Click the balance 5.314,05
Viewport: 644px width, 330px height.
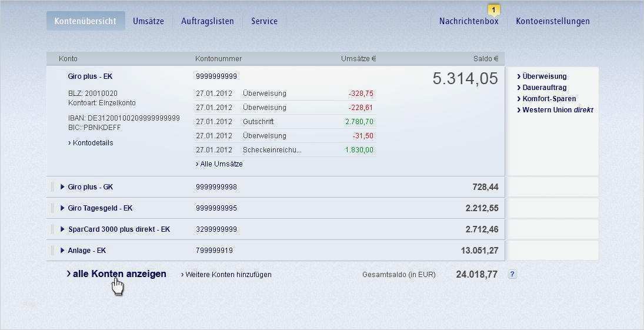point(465,78)
